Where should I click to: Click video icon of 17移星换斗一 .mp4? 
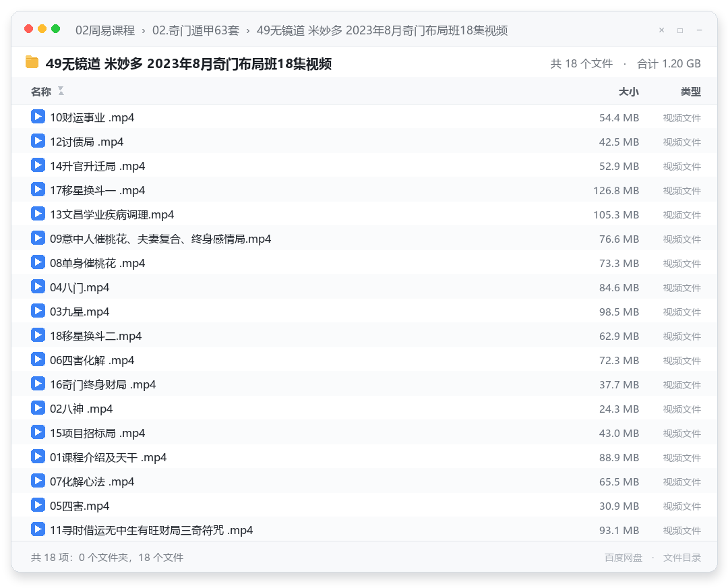pyautogui.click(x=38, y=189)
